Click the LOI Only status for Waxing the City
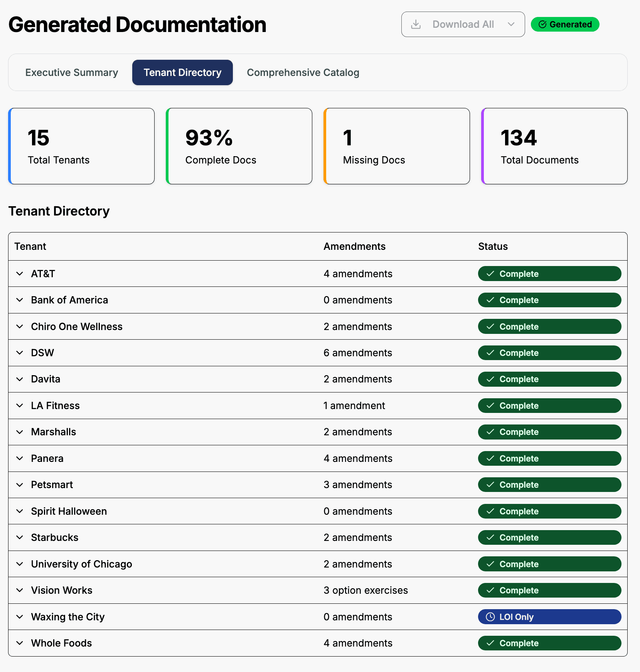The width and height of the screenshot is (640, 672). click(549, 617)
